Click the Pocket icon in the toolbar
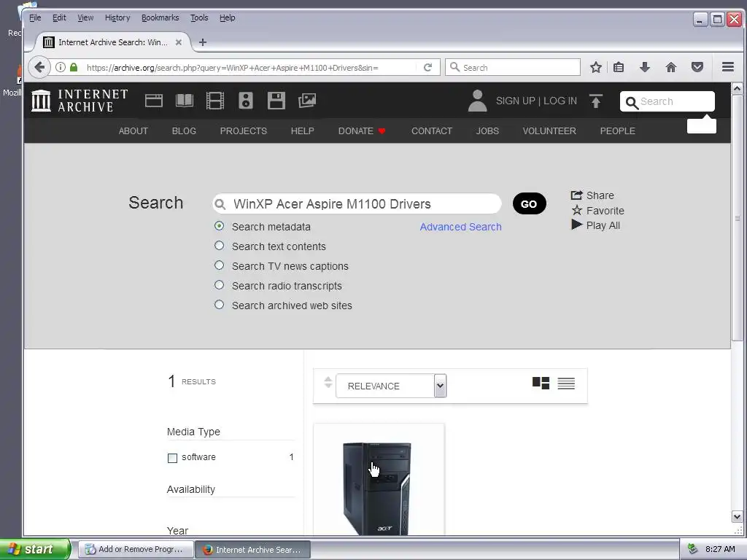Screen dimensions: 747x560 point(697,67)
